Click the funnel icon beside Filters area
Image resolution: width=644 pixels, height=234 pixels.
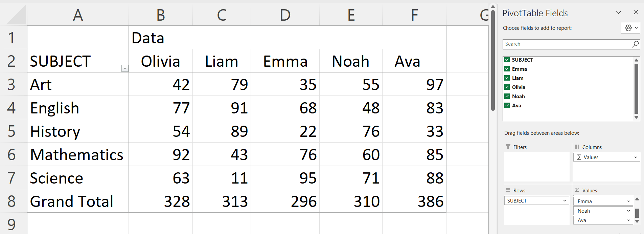point(507,147)
